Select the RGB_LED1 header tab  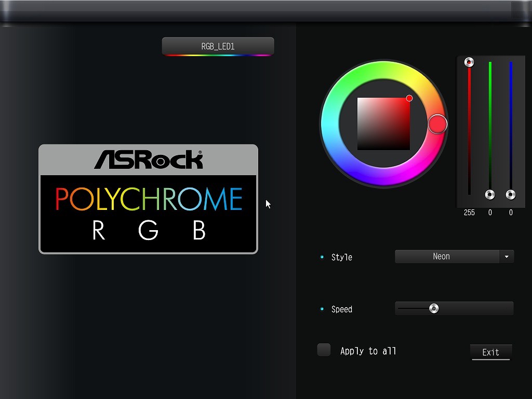(x=218, y=46)
